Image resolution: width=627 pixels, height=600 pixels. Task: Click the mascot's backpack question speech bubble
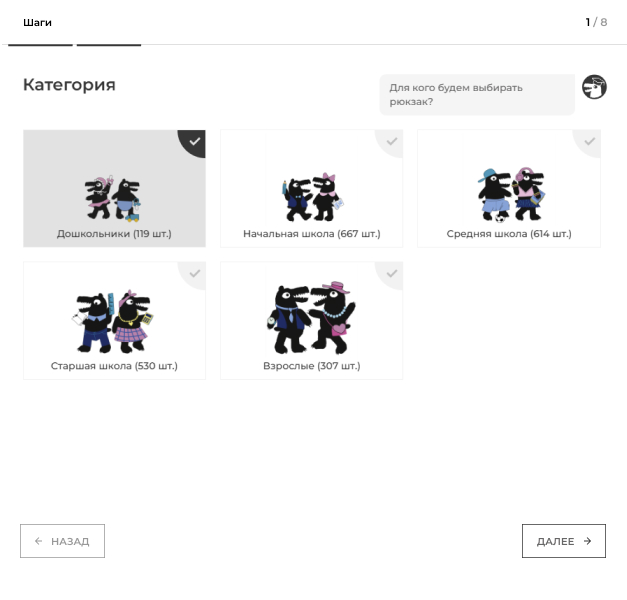point(477,95)
